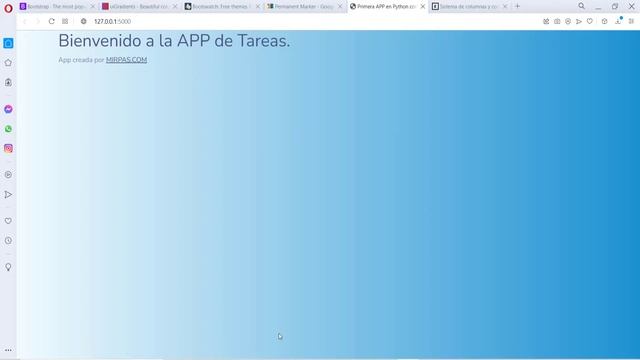Click the circular ad-blocker icon in toolbar
Viewport: 640px width, 360px height.
click(568, 21)
